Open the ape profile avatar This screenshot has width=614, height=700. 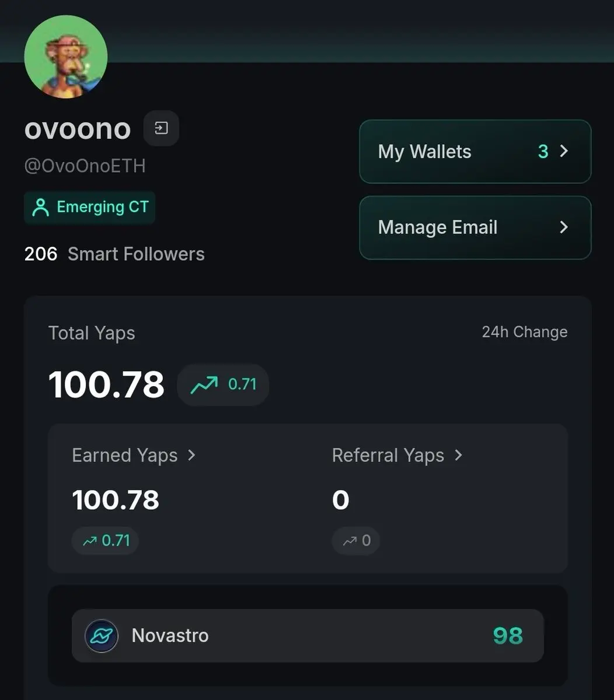(x=65, y=57)
